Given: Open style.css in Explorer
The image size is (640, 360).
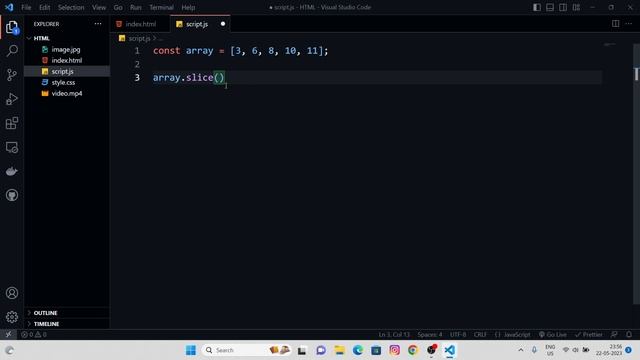Looking at the screenshot, I should 63,82.
